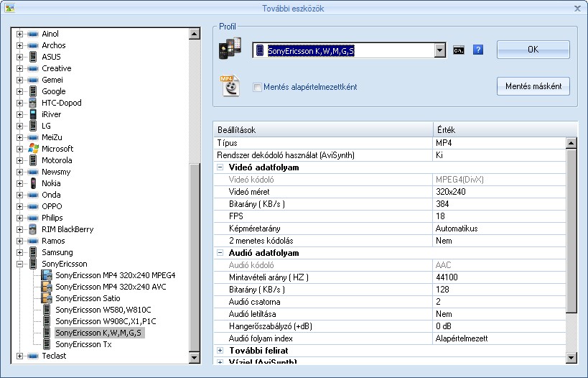Screen dimensions: 588x378
Task: Expand the Ainol tree node
Action: click(x=19, y=34)
